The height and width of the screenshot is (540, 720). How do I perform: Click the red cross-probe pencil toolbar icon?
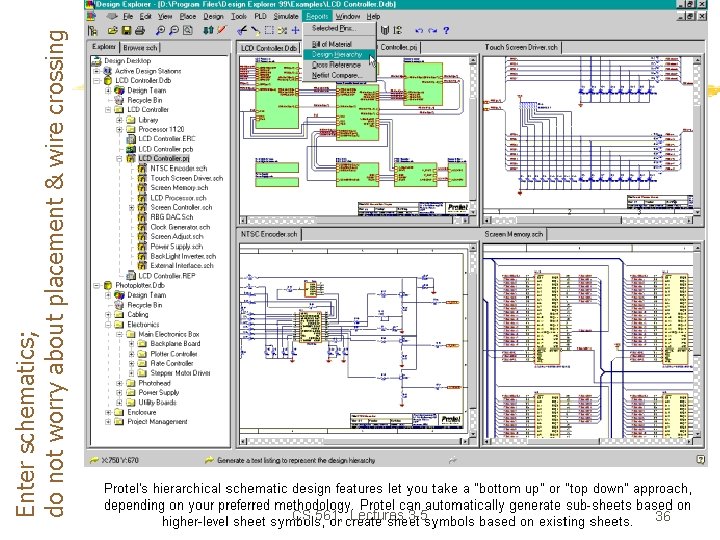tap(221, 30)
